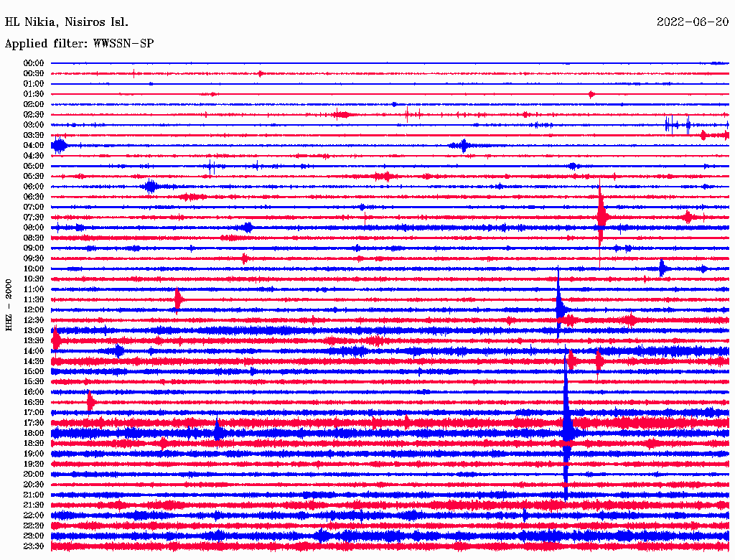This screenshot has height=560, width=735.
Task: Click the red spike on the 11:30 trace
Action: coord(177,299)
